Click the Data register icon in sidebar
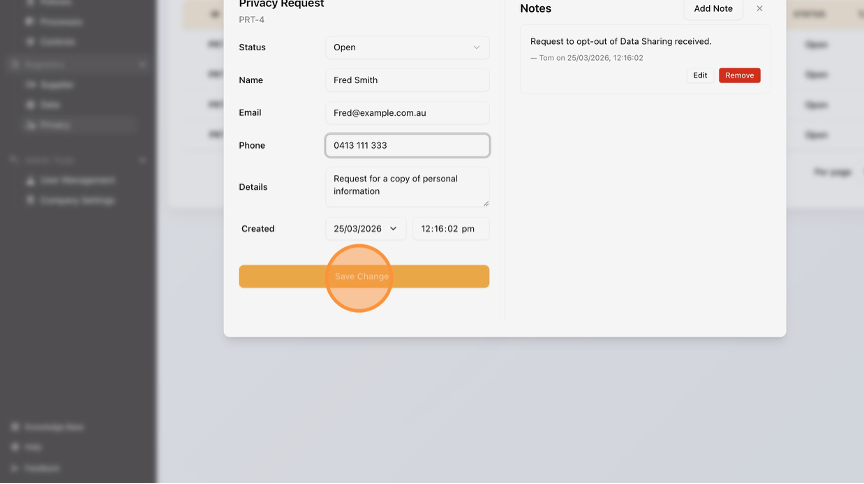864x484 pixels. click(x=31, y=105)
